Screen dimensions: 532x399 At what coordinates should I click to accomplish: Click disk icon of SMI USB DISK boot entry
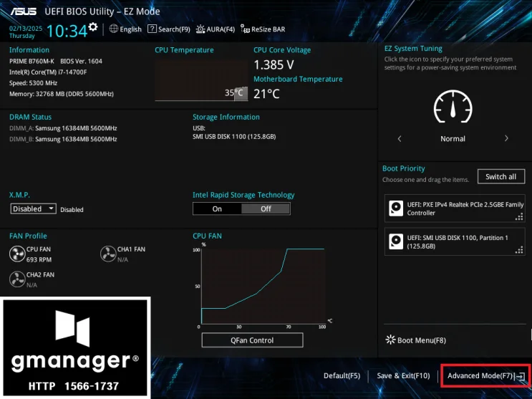(396, 242)
